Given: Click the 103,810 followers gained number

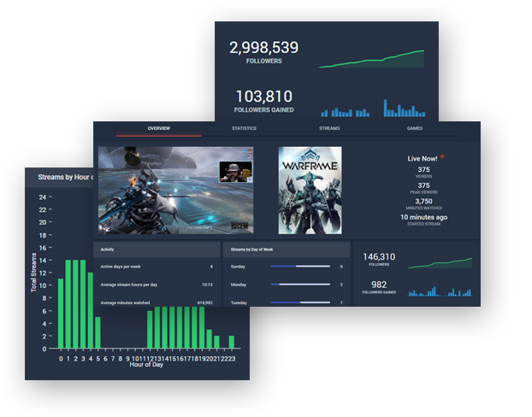Looking at the screenshot, I should 264,97.
